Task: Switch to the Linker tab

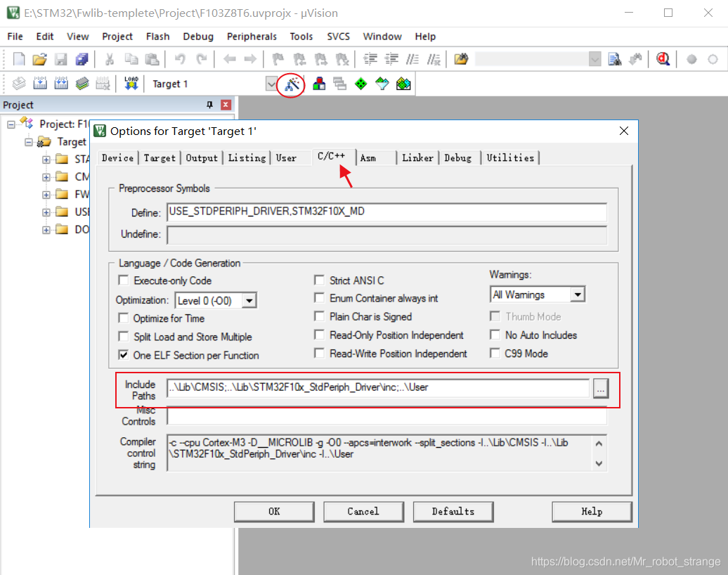Action: 417,158
